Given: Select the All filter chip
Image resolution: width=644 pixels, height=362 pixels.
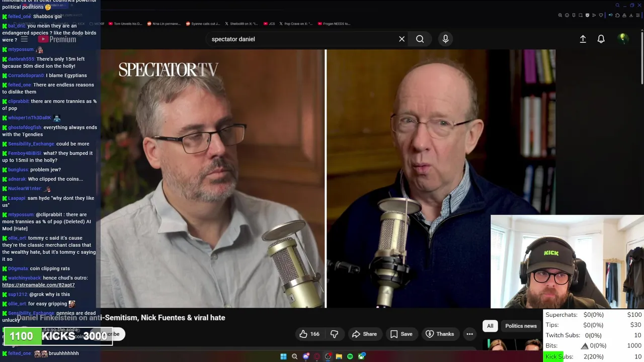Looking at the screenshot, I should coord(490,326).
